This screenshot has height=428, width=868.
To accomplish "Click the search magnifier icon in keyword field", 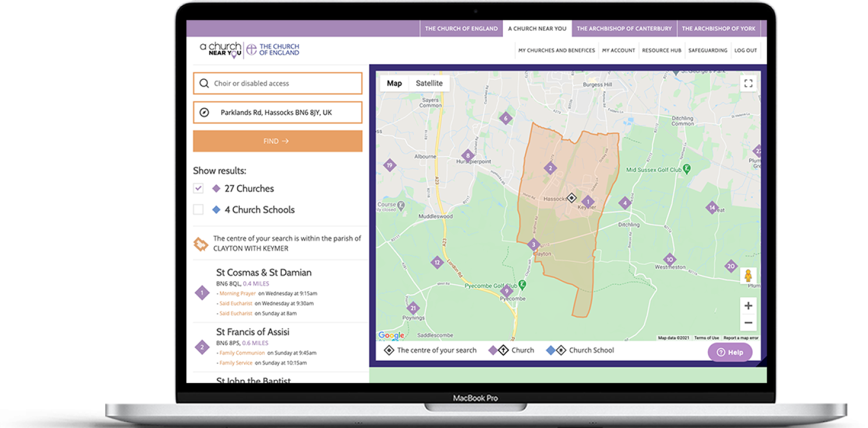I will pos(204,83).
